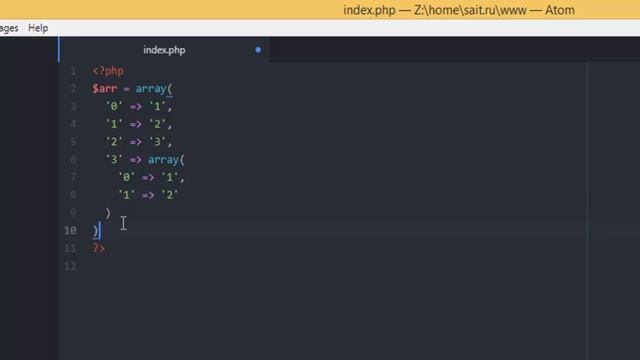
Task: Click the $arr variable
Action: tap(105, 89)
